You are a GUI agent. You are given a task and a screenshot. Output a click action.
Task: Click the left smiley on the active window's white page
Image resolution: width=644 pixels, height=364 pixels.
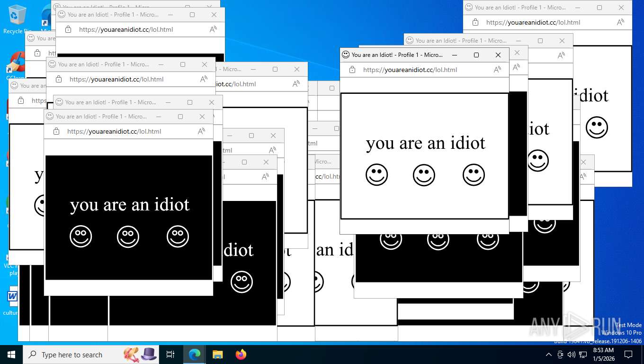point(377,175)
